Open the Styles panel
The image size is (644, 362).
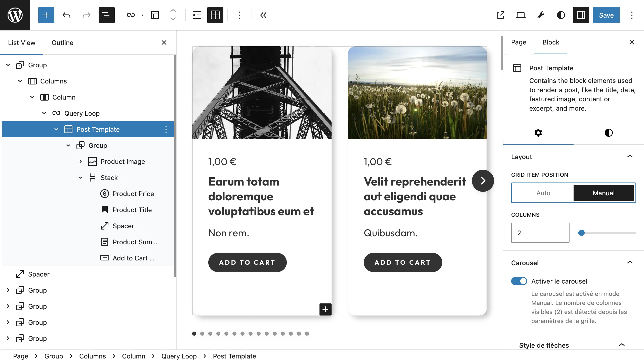[561, 15]
